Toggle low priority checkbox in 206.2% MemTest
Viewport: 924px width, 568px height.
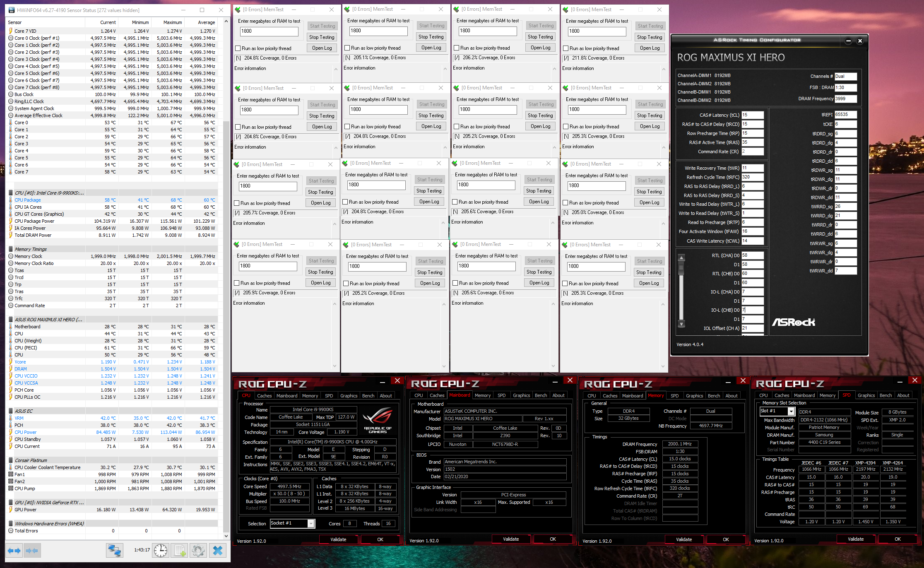click(457, 48)
